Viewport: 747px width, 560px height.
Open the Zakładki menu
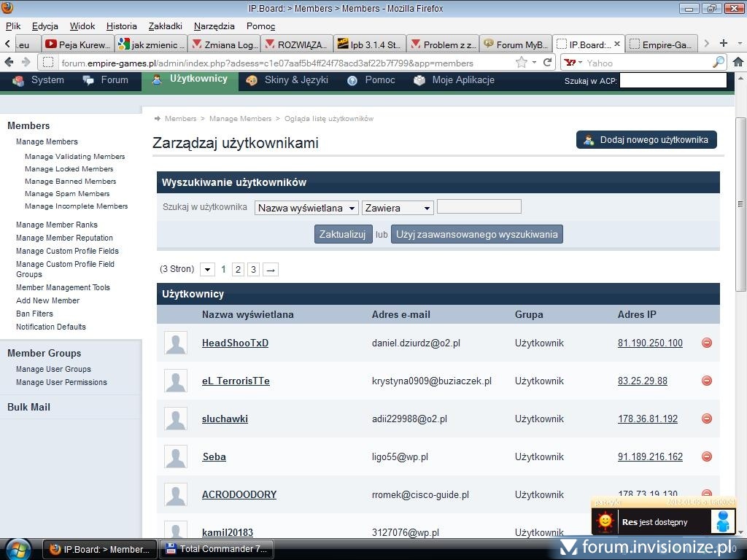(x=165, y=26)
